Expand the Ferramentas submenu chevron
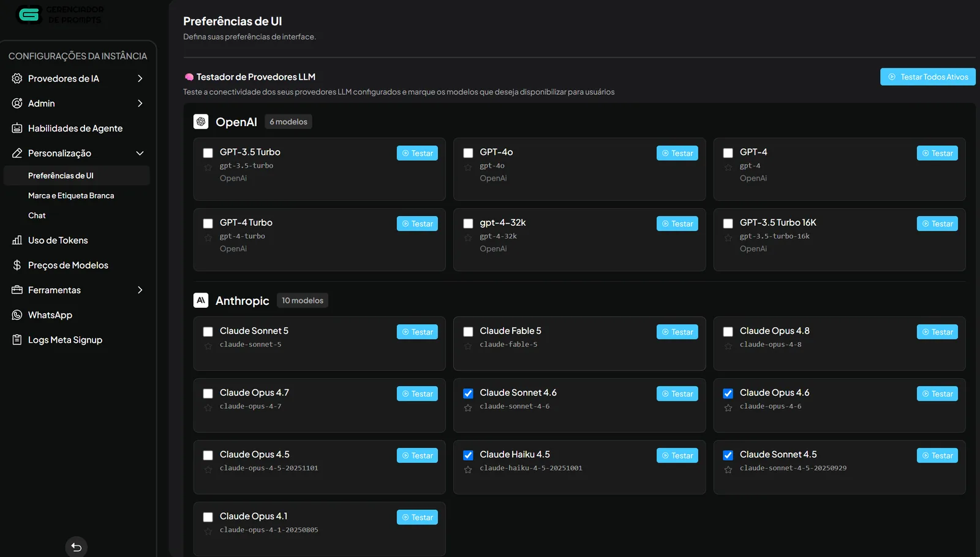 click(x=140, y=290)
